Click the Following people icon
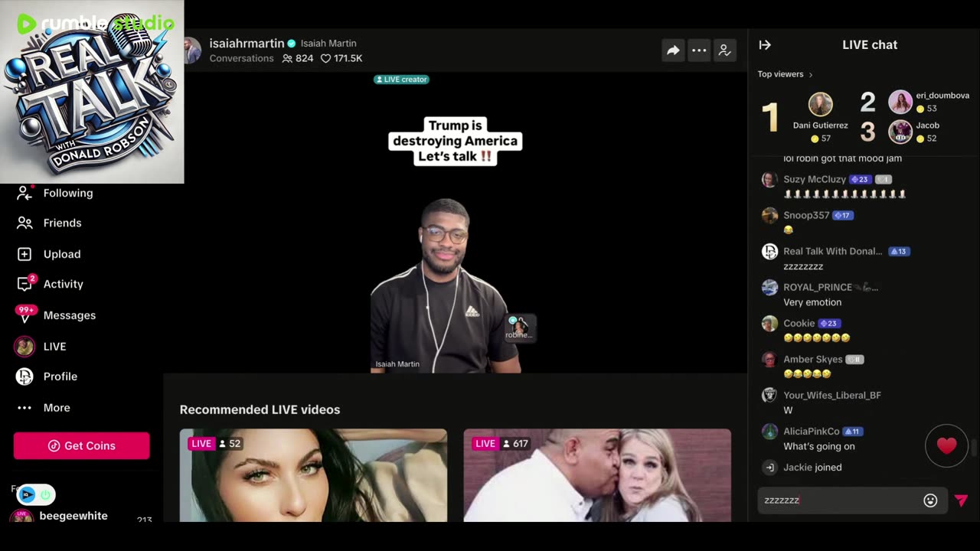The width and height of the screenshot is (980, 551). [x=24, y=193]
